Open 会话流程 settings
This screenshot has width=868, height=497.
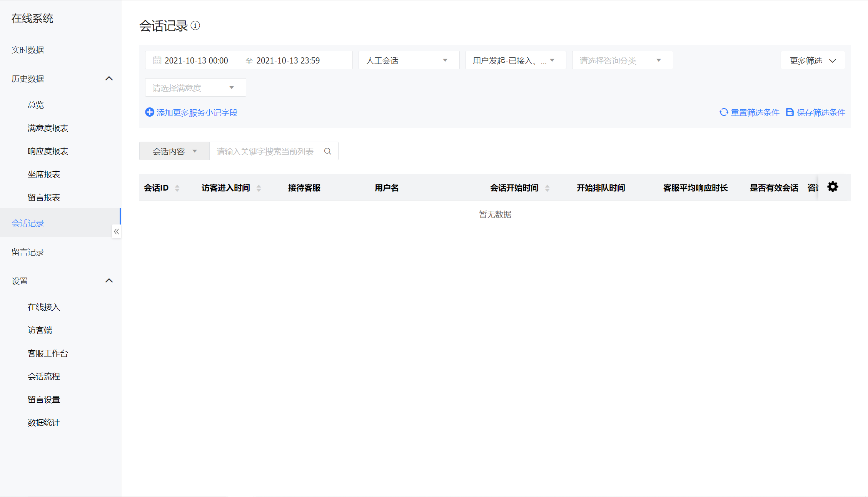pyautogui.click(x=44, y=376)
